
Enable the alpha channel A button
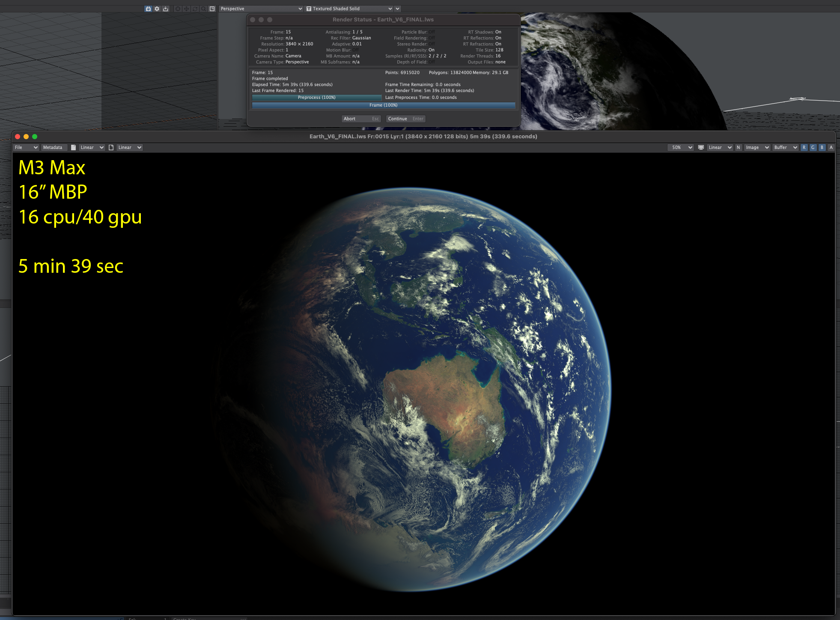point(831,147)
